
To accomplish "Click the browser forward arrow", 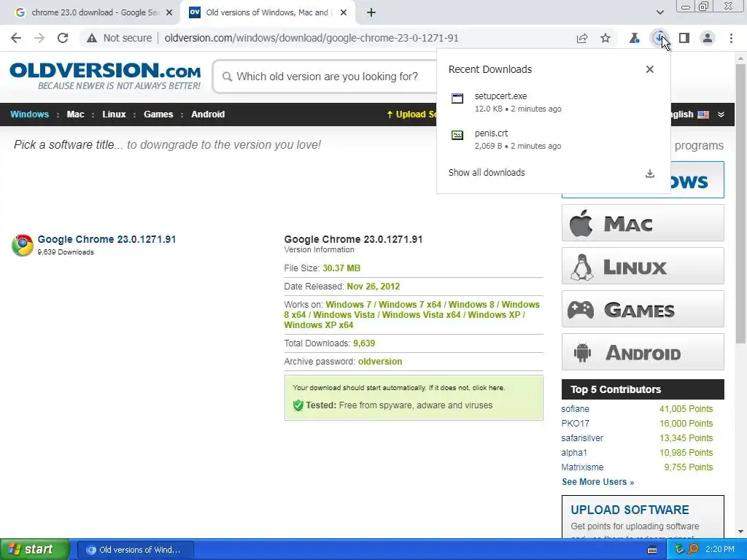I will tap(39, 38).
